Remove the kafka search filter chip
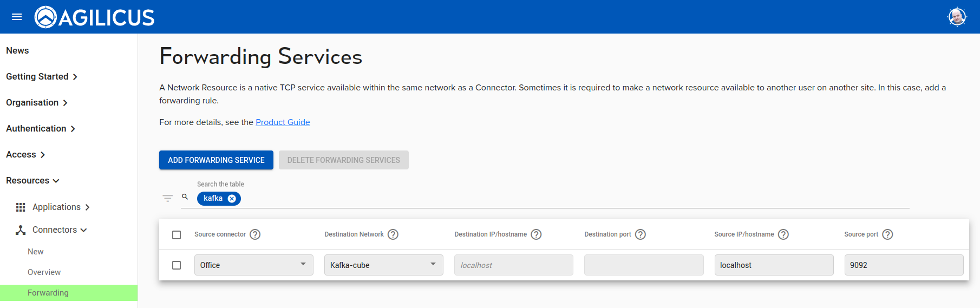The image size is (980, 308). 232,199
